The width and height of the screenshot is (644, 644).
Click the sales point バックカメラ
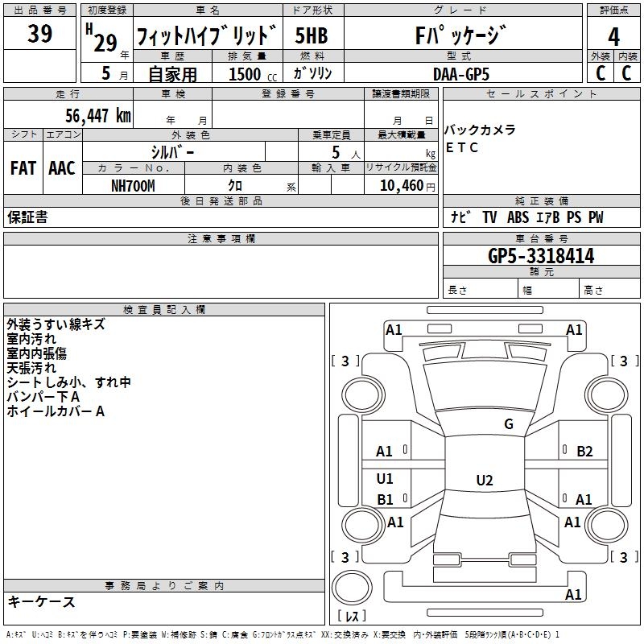coord(480,130)
